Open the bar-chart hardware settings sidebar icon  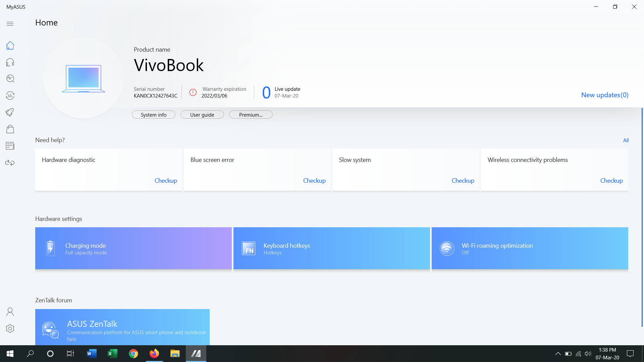10,96
